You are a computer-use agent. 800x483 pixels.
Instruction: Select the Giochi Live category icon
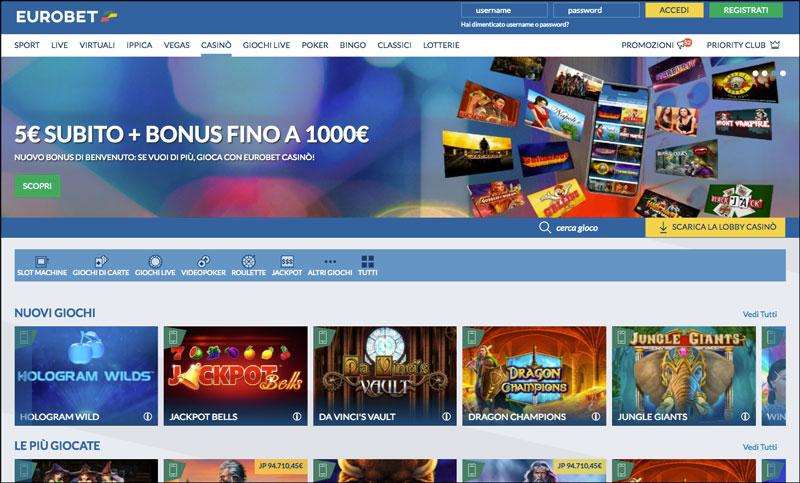155,262
